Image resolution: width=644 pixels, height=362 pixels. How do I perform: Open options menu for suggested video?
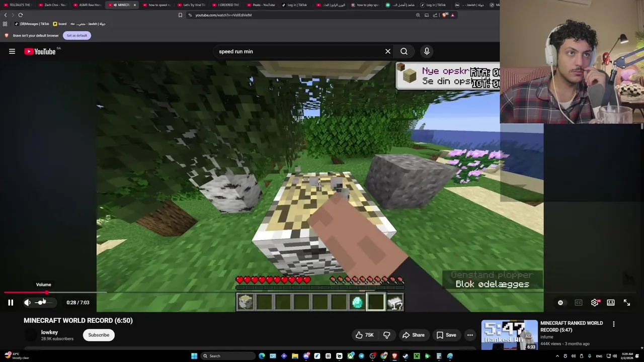614,324
